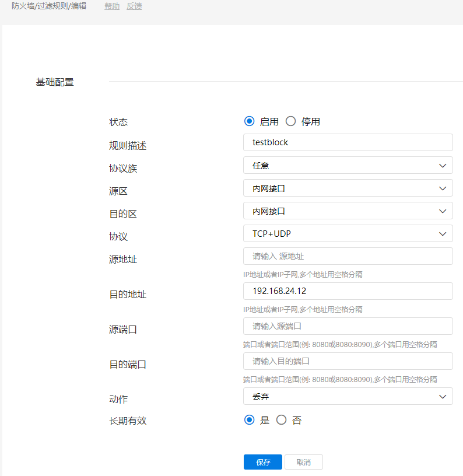Click the 协议族 dropdown chevron arrow

pyautogui.click(x=442, y=165)
